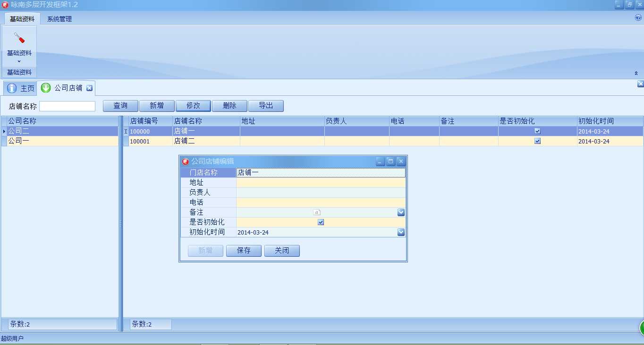Click the 导出 button

(x=266, y=106)
